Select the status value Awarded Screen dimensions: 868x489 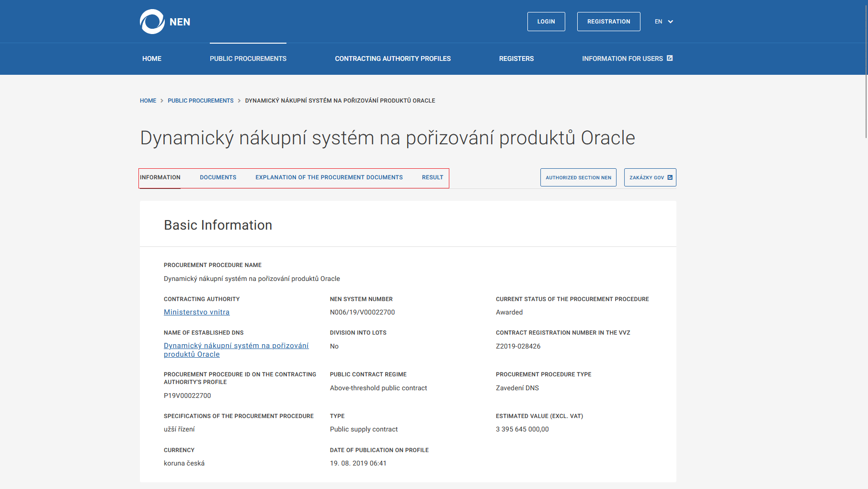[509, 312]
